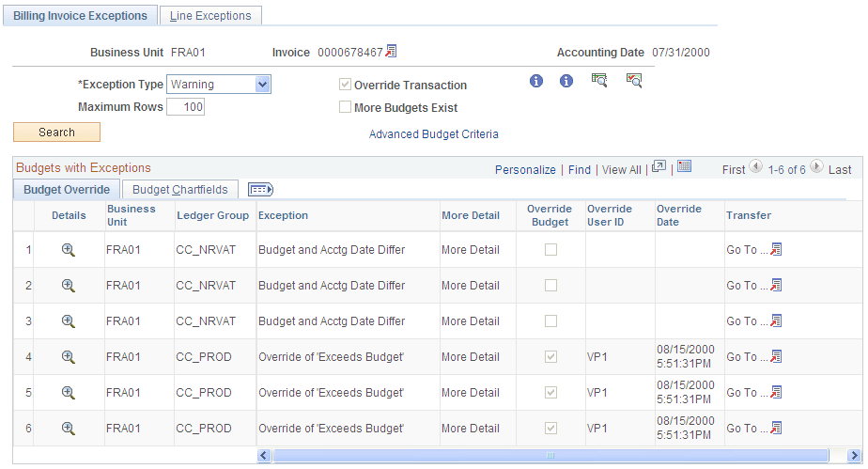
Task: Toggle Override Budget checkbox in row 6
Action: click(x=550, y=428)
